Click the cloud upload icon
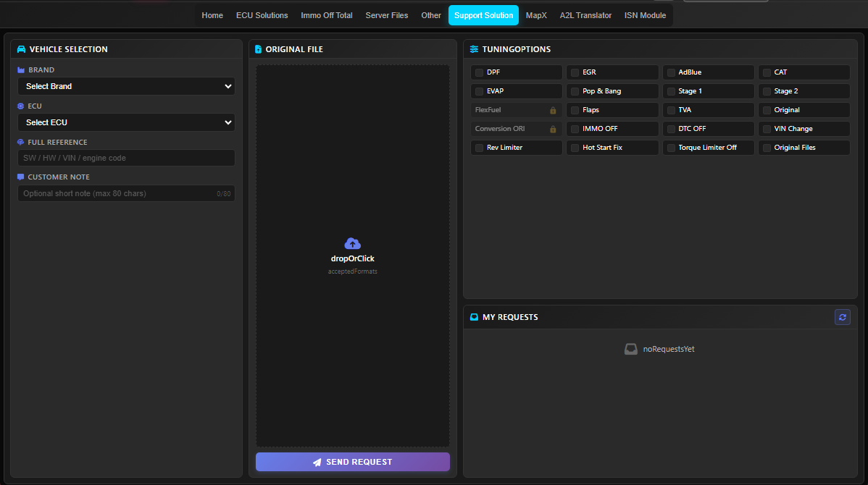This screenshot has width=868, height=485. click(x=353, y=243)
